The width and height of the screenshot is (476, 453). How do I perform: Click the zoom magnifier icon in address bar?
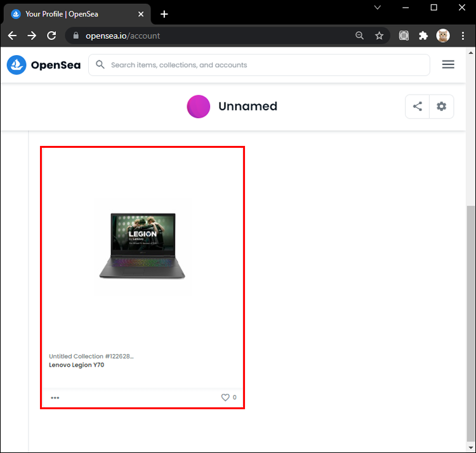(x=359, y=36)
